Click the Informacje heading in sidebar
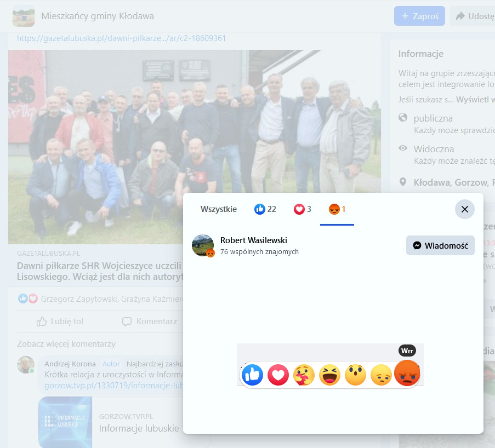 pos(421,54)
